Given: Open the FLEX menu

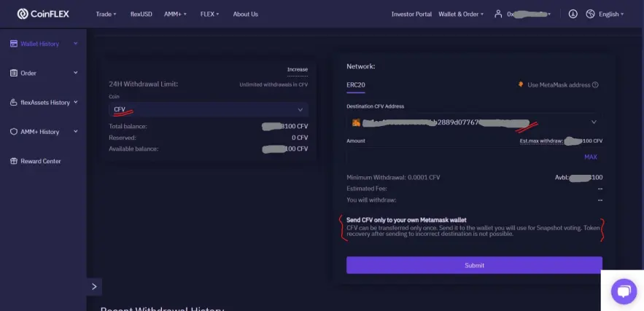Looking at the screenshot, I should [x=209, y=14].
